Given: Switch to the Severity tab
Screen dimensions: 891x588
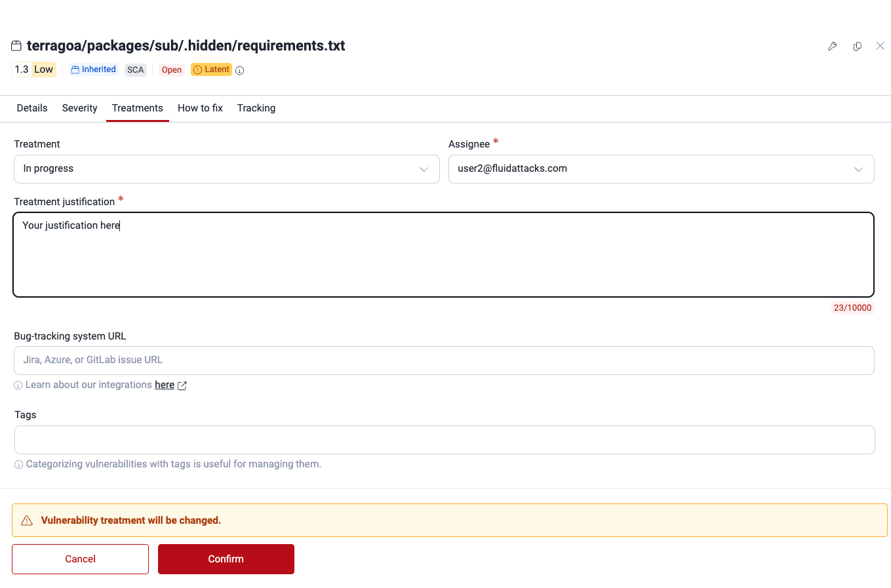Looking at the screenshot, I should (x=79, y=108).
